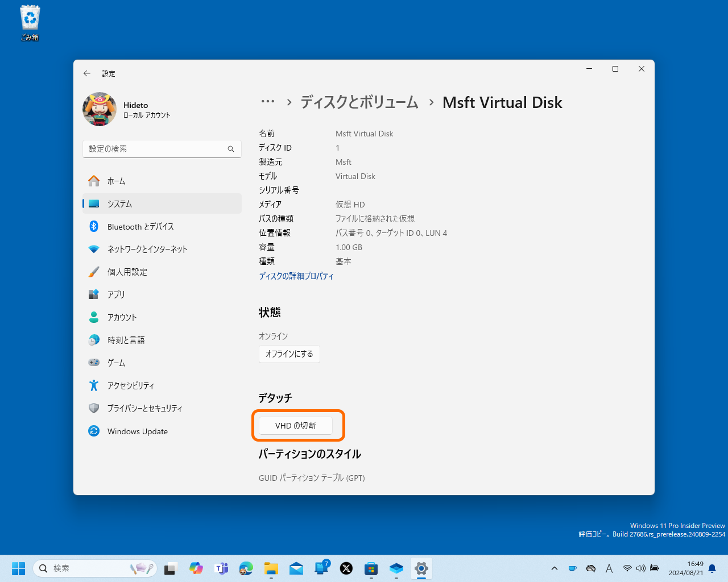Image resolution: width=728 pixels, height=582 pixels.
Task: Open Microsoft Edge browser
Action: pos(246,568)
